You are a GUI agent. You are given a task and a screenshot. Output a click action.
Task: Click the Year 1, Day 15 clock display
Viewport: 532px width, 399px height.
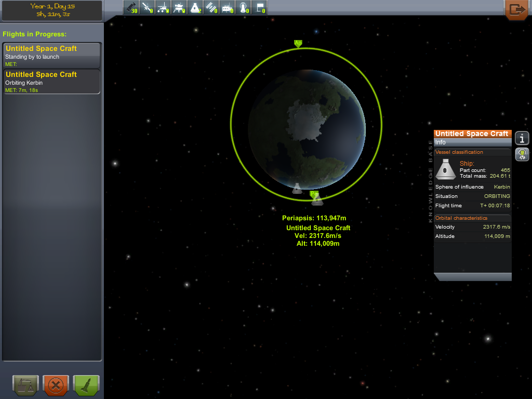(52, 10)
